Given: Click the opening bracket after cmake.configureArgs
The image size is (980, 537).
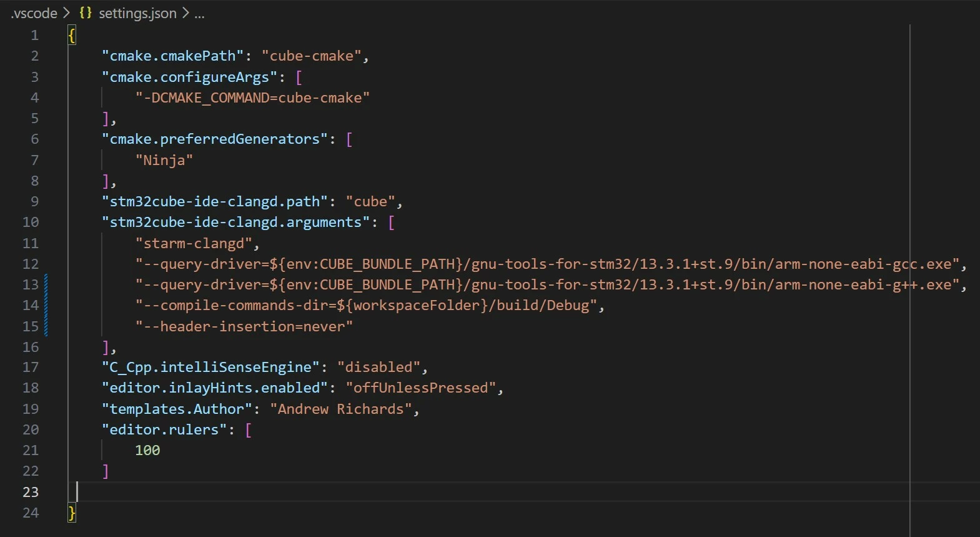Looking at the screenshot, I should 299,77.
